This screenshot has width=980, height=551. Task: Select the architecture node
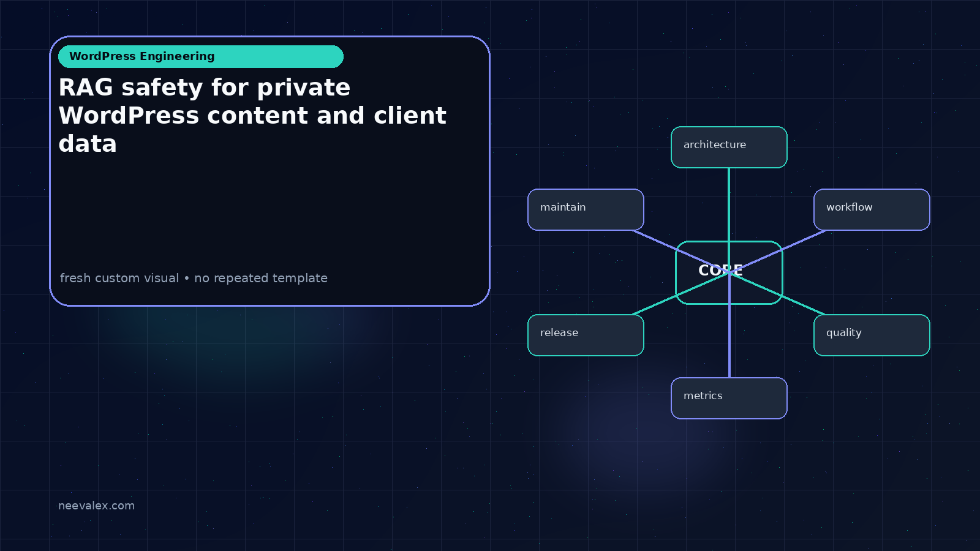point(729,147)
